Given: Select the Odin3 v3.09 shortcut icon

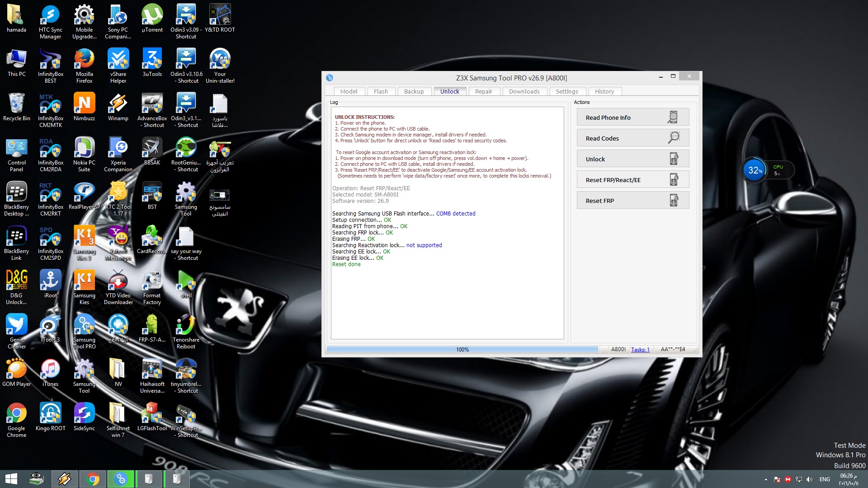Looking at the screenshot, I should tap(186, 22).
